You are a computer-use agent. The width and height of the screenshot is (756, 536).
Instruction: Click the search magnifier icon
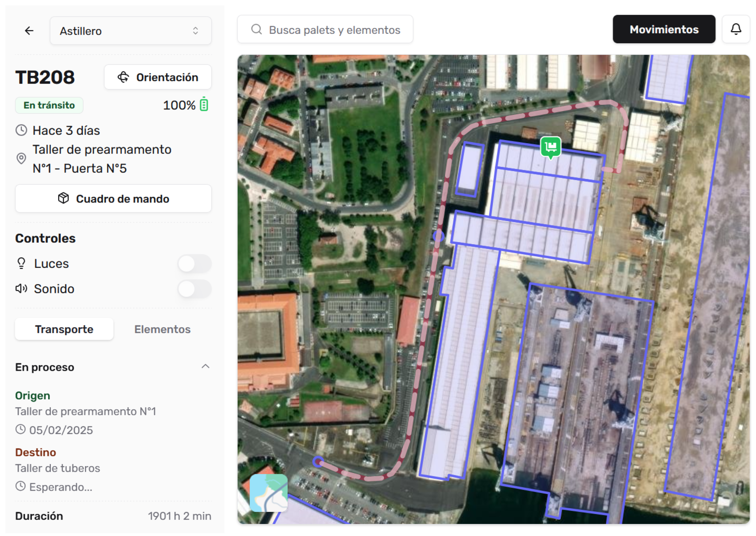[256, 29]
